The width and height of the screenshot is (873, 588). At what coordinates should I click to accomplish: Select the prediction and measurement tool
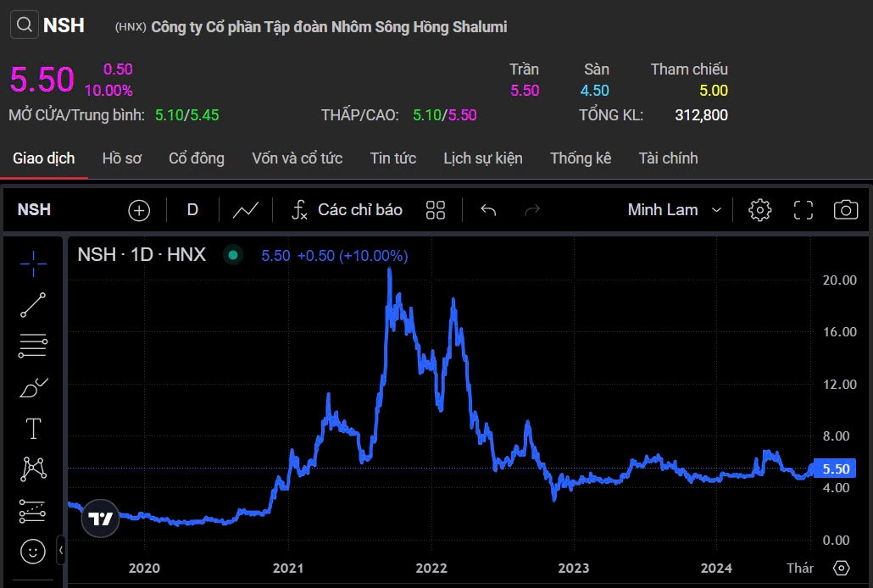(33, 511)
